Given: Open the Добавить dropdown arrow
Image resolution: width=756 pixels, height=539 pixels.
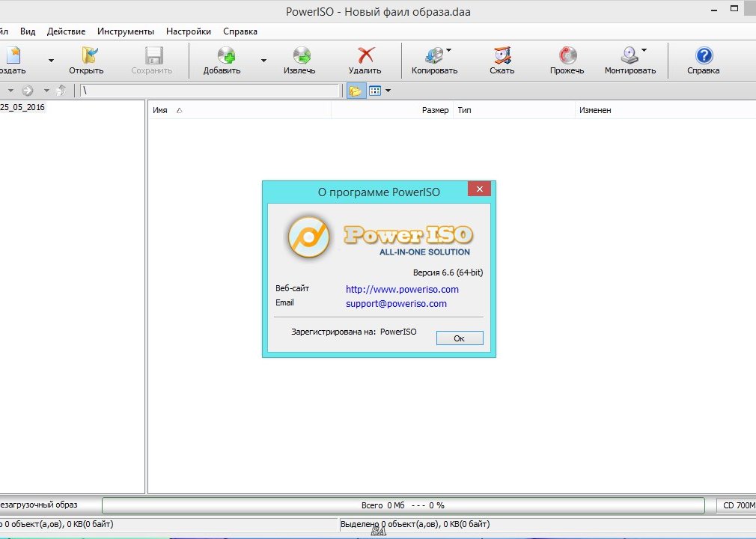Looking at the screenshot, I should click(x=263, y=61).
